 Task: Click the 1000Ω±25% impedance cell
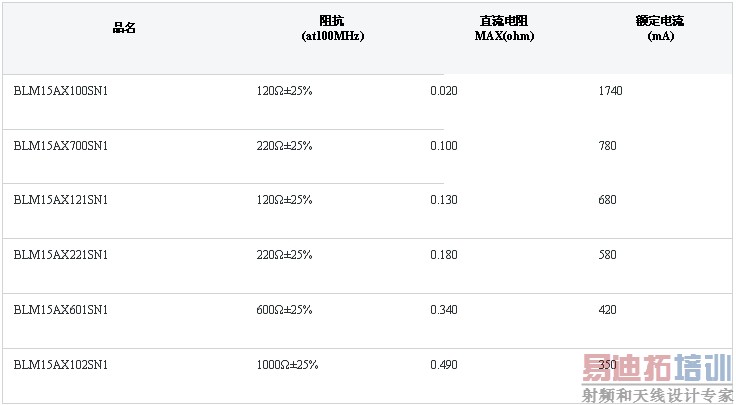coord(287,365)
